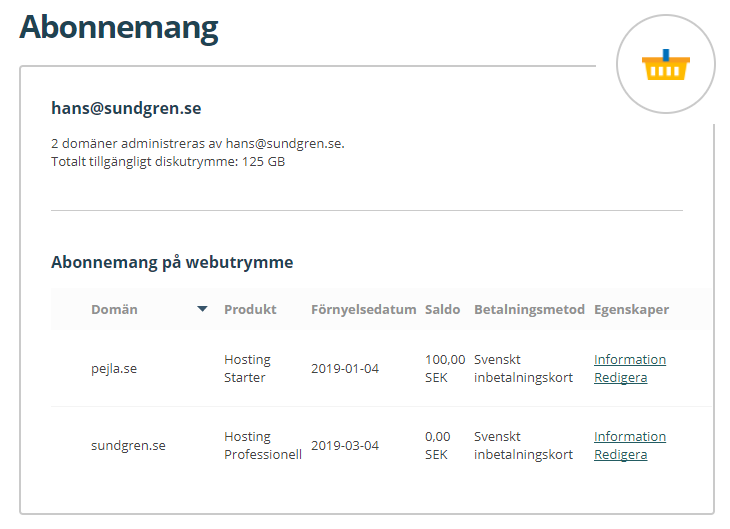The width and height of the screenshot is (730, 529).
Task: Select the Egenskaper column header
Action: pos(631,309)
